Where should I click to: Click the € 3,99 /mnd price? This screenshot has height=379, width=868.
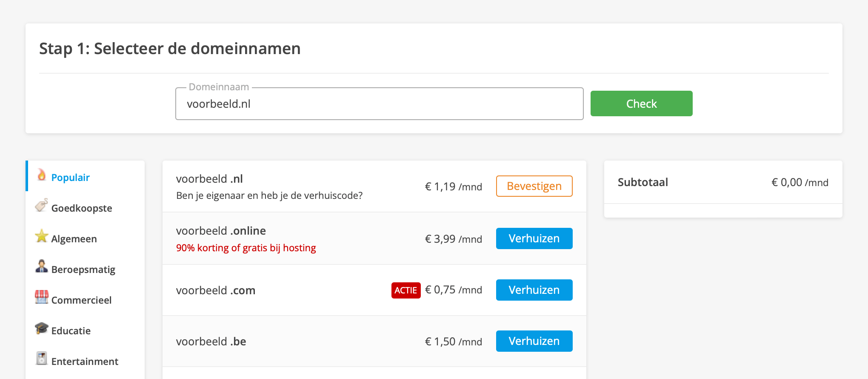click(x=454, y=239)
